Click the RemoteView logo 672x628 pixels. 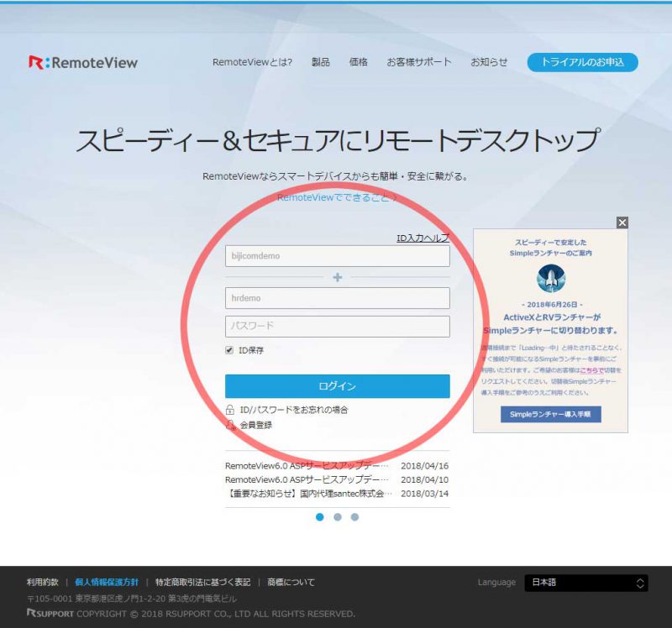[x=83, y=62]
